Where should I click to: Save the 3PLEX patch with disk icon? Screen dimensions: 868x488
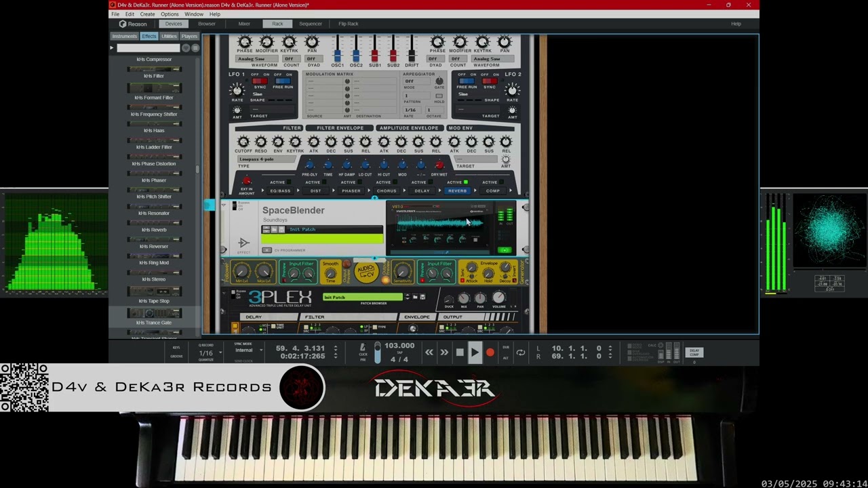click(x=423, y=297)
